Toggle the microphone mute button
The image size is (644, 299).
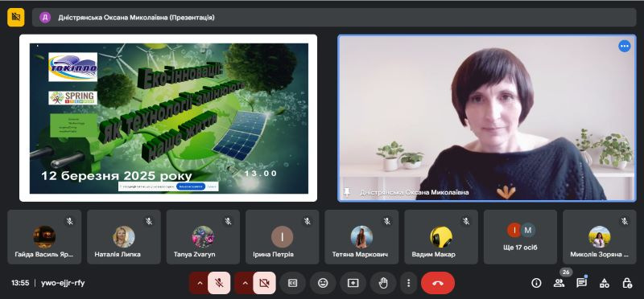[219, 283]
